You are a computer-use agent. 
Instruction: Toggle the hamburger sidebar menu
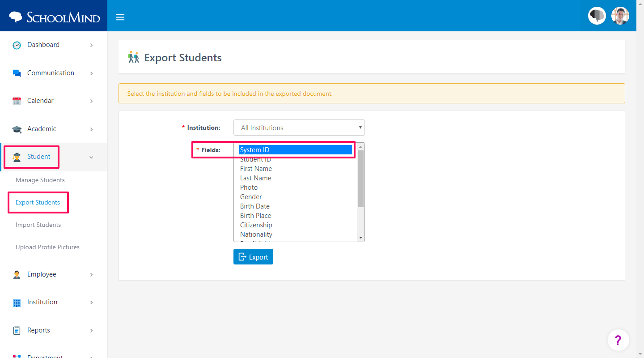(120, 17)
